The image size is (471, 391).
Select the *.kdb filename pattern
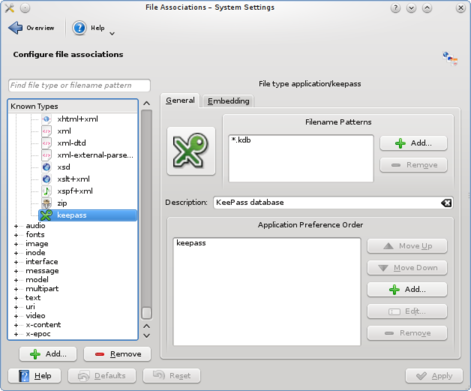(241, 140)
